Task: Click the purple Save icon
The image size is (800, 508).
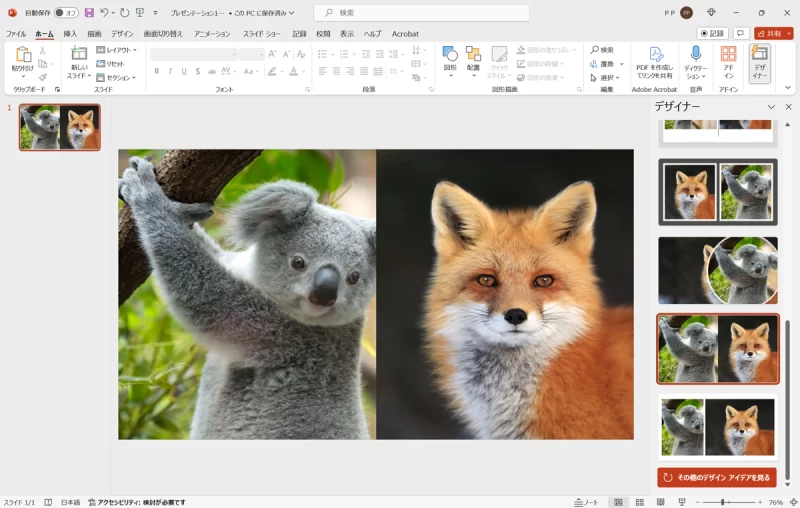Action: [89, 13]
